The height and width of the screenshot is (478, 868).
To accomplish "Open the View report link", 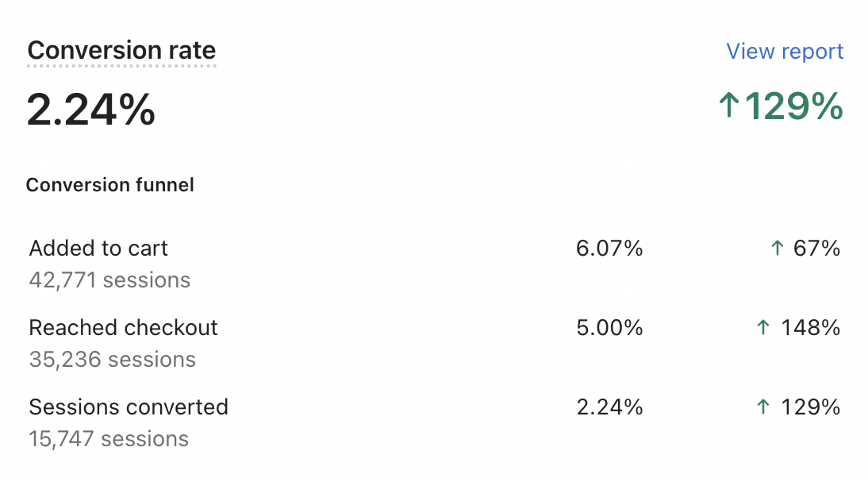I will click(x=785, y=52).
